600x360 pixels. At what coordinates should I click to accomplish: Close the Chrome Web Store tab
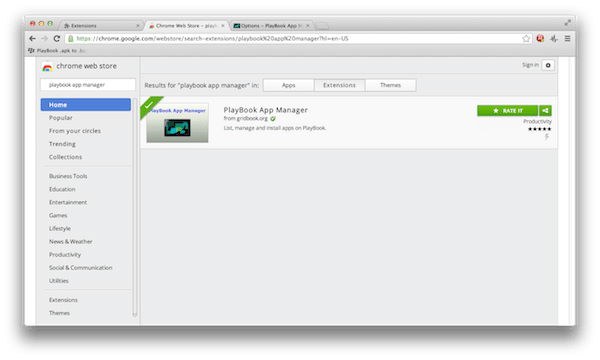pyautogui.click(x=223, y=26)
